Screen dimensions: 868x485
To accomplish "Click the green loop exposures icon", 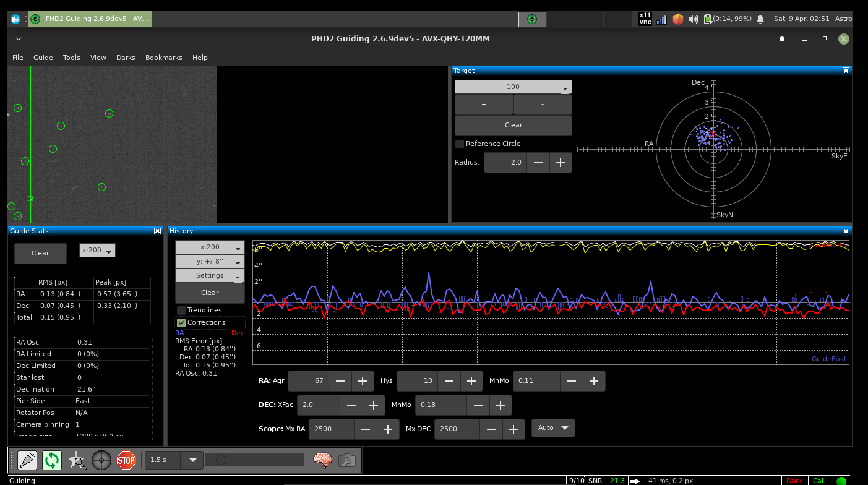I will tap(52, 460).
